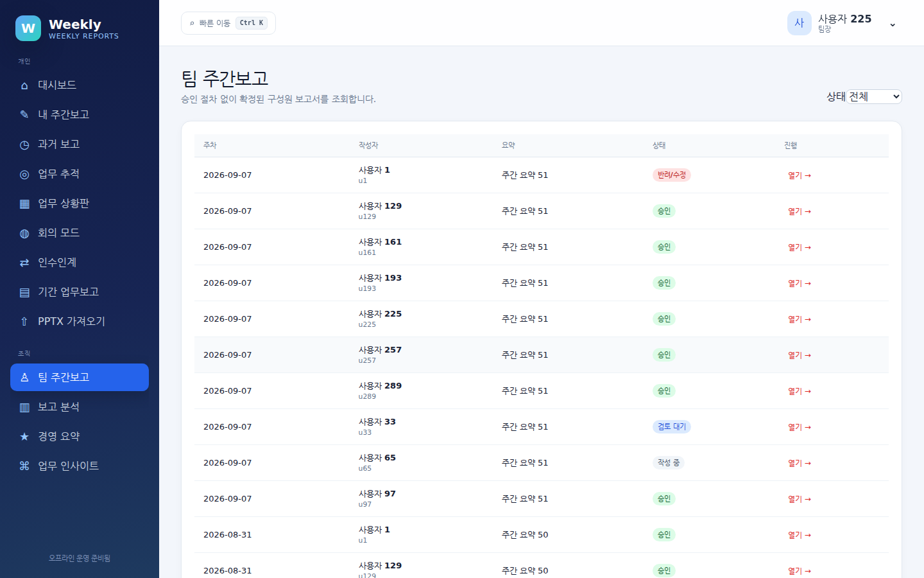The width and height of the screenshot is (924, 578).
Task: Click the 회의 모드 icon
Action: point(24,233)
